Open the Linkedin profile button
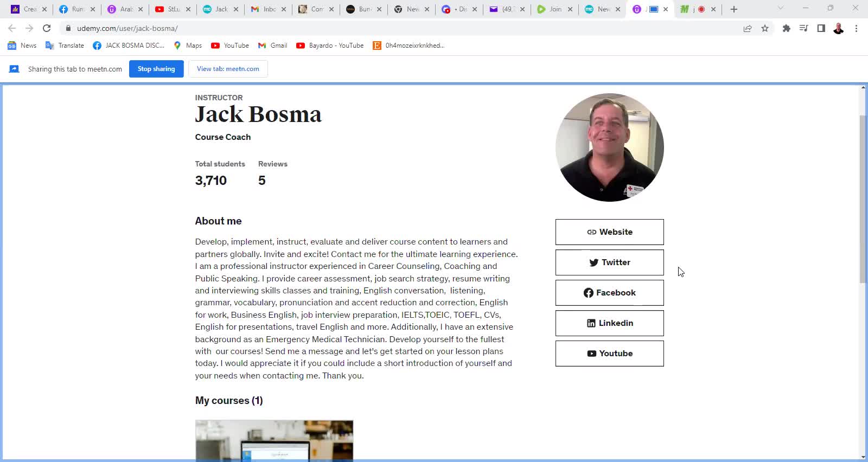This screenshot has width=868, height=462. point(610,323)
